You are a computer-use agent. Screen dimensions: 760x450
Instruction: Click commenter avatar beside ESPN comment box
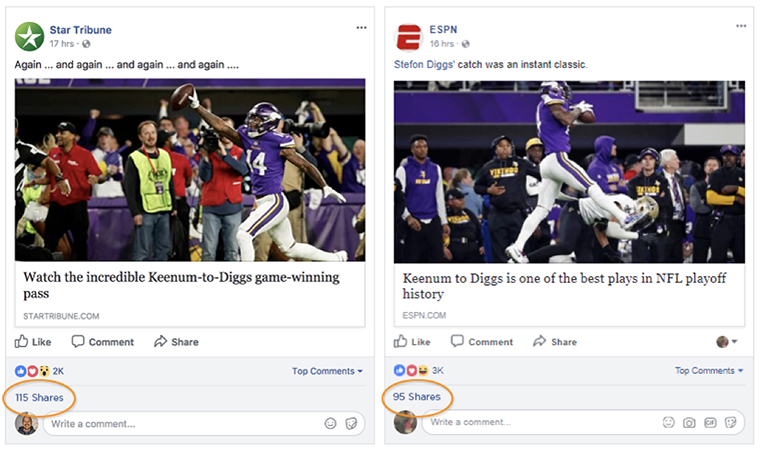pyautogui.click(x=405, y=422)
